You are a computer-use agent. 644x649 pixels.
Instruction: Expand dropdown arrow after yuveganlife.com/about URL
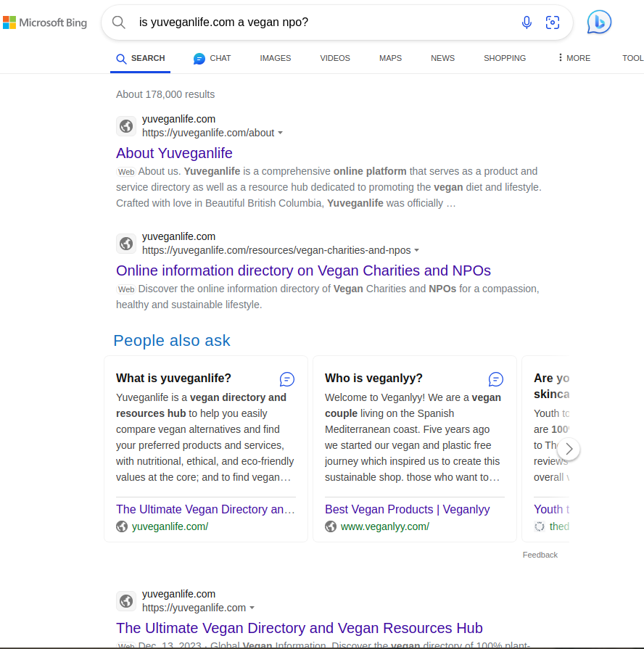coord(280,133)
